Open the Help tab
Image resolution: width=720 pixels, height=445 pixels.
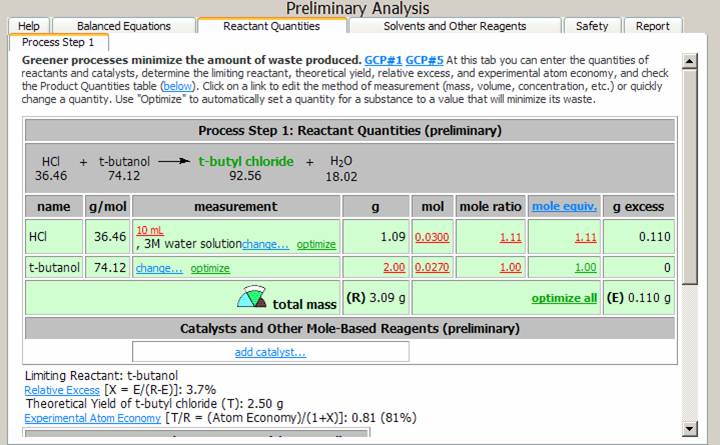(x=29, y=26)
